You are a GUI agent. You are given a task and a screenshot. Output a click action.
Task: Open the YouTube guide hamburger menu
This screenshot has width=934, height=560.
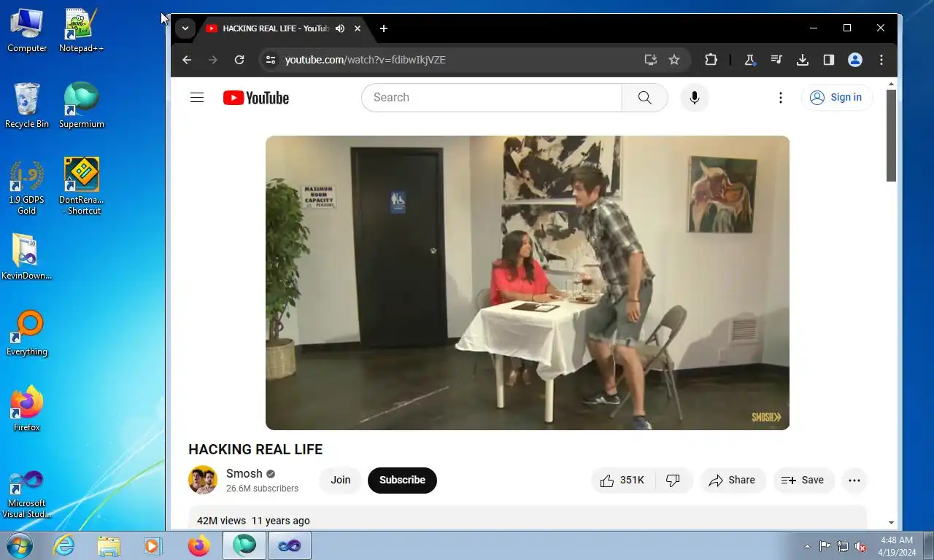197,98
